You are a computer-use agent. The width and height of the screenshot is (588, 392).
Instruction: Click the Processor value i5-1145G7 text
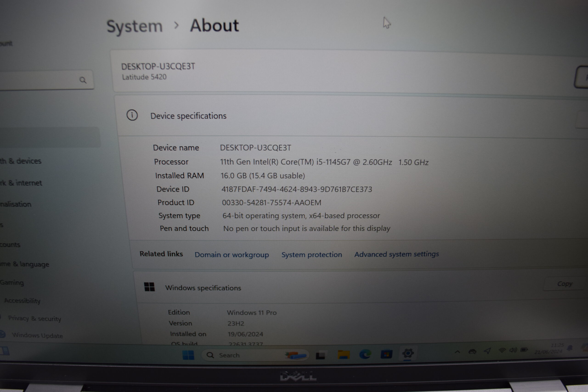pos(324,162)
